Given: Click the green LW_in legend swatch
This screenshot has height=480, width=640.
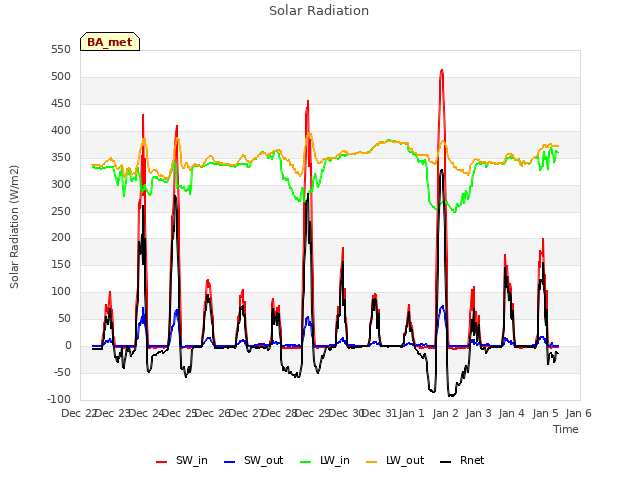Looking at the screenshot, I should pos(306,462).
